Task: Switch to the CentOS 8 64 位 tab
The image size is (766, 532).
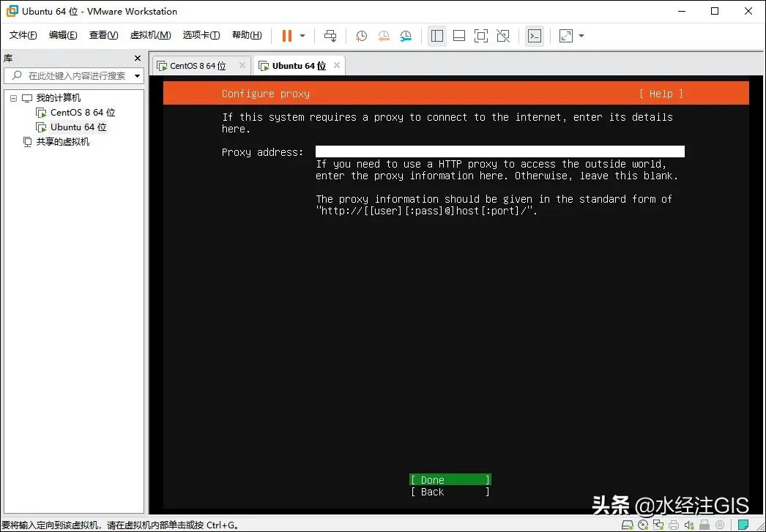Action: (198, 64)
